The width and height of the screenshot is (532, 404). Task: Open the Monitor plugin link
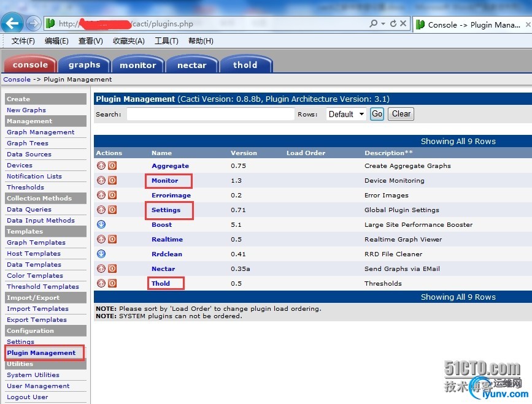[165, 180]
